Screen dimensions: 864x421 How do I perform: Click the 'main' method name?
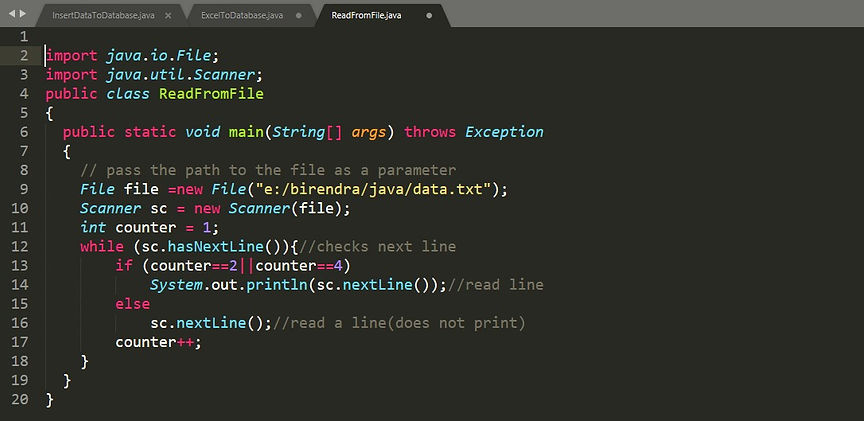click(x=246, y=132)
